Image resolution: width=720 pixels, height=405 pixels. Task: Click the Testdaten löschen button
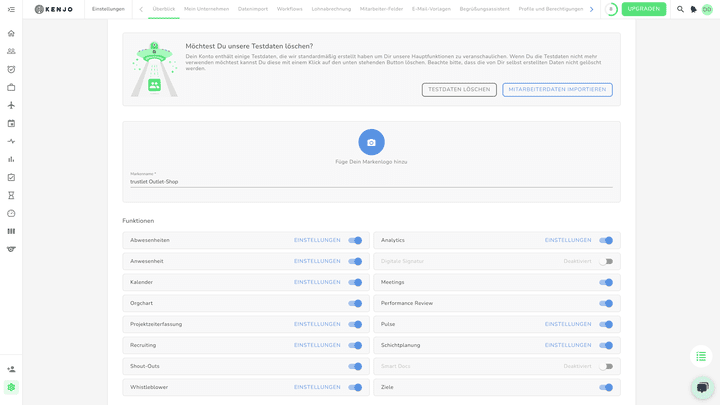coord(459,89)
